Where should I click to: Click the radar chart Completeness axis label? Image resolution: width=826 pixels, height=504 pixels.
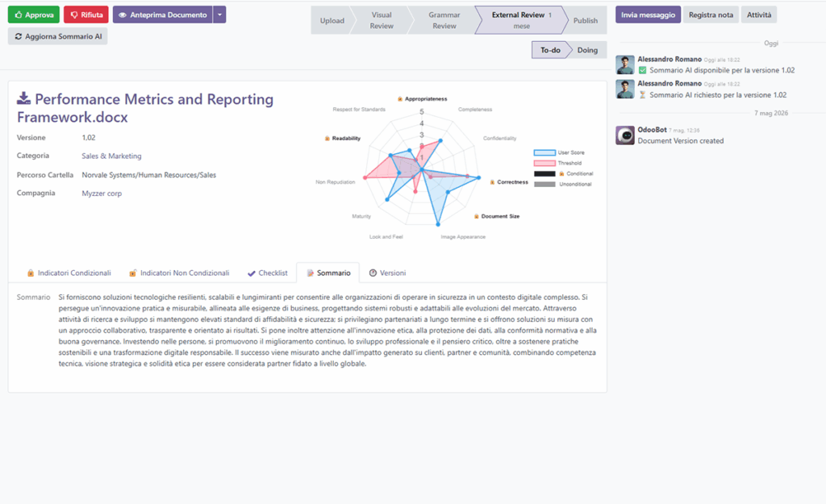(475, 110)
